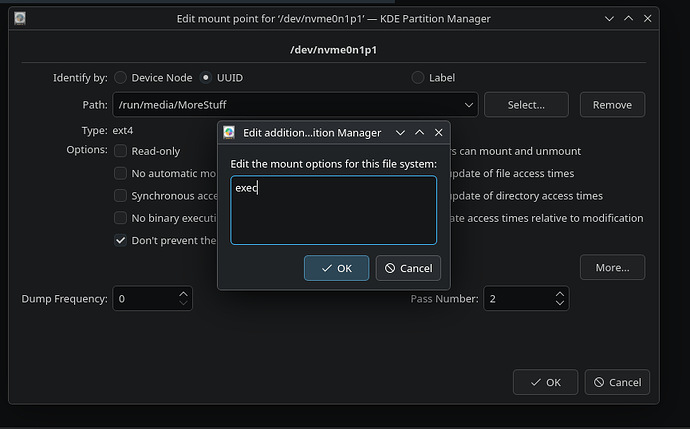The width and height of the screenshot is (690, 429).
Task: Maximize the Edit mount options dialog
Action: (419, 132)
